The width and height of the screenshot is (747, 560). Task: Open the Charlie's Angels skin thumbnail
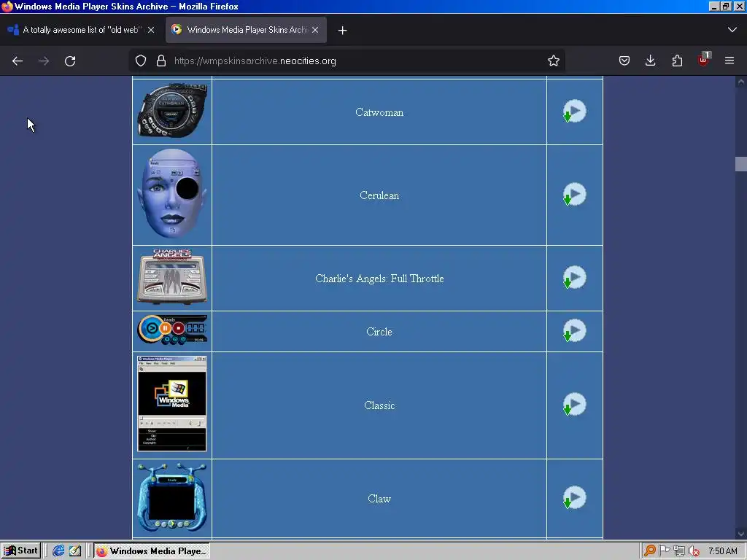tap(172, 276)
